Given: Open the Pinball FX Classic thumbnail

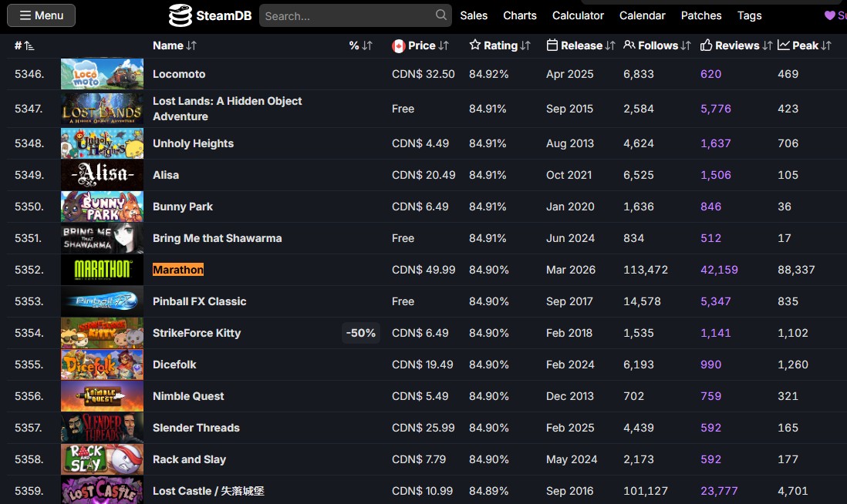Looking at the screenshot, I should [102, 301].
